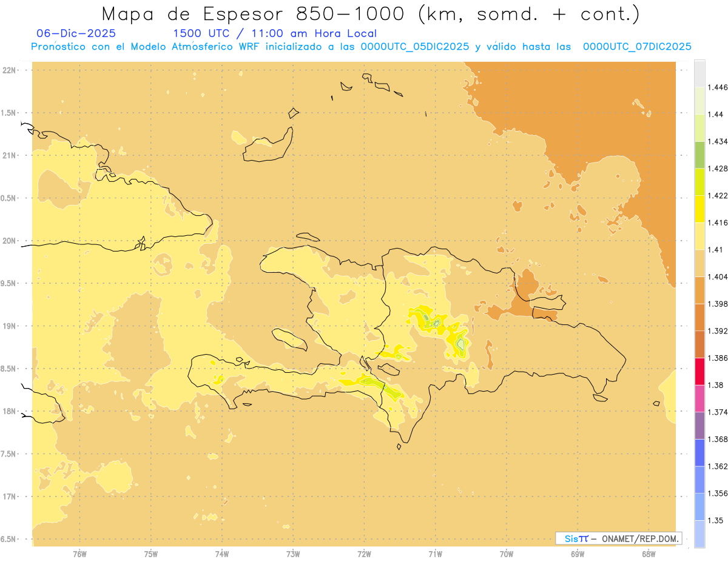Viewport: 728px width, 562px height.
Task: Click the legend value 1.35
Action: coord(715,520)
